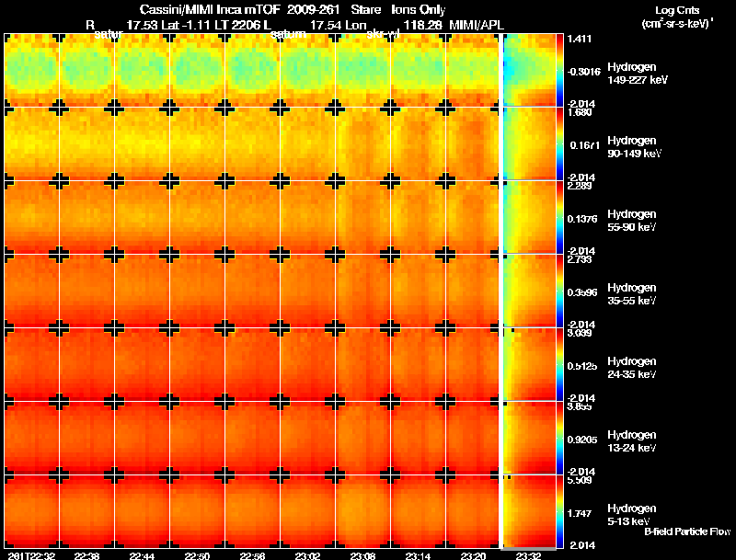Click the 1.411 maximum value on the top scale
This screenshot has width=736, height=560.
point(580,39)
